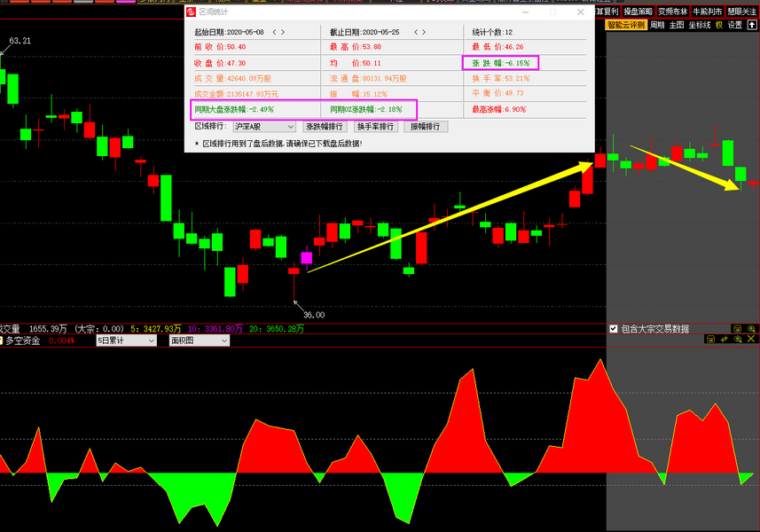Image resolution: width=760 pixels, height=532 pixels.
Task: Click the 换手率排行 button
Action: tap(374, 127)
